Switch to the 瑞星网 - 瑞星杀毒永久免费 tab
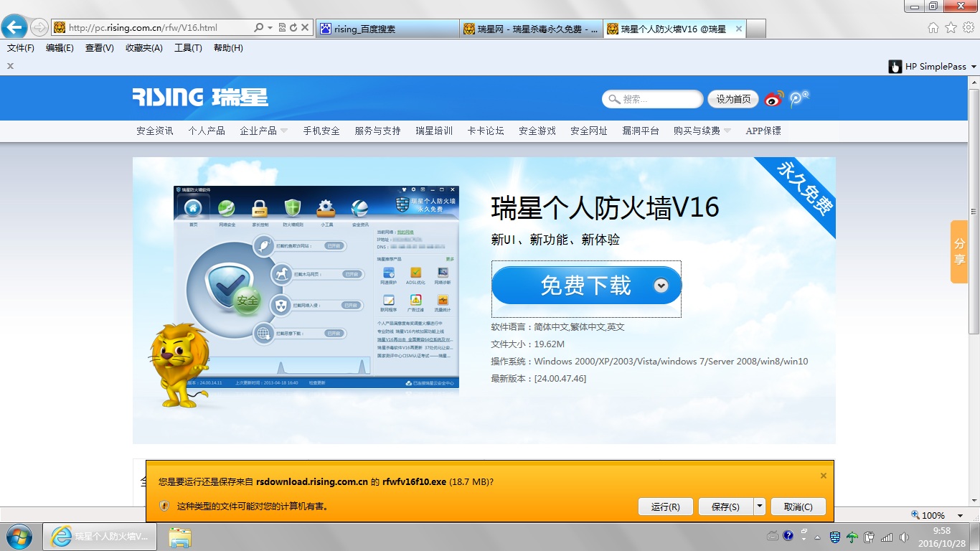Screen dimensions: 980x551 point(531,29)
